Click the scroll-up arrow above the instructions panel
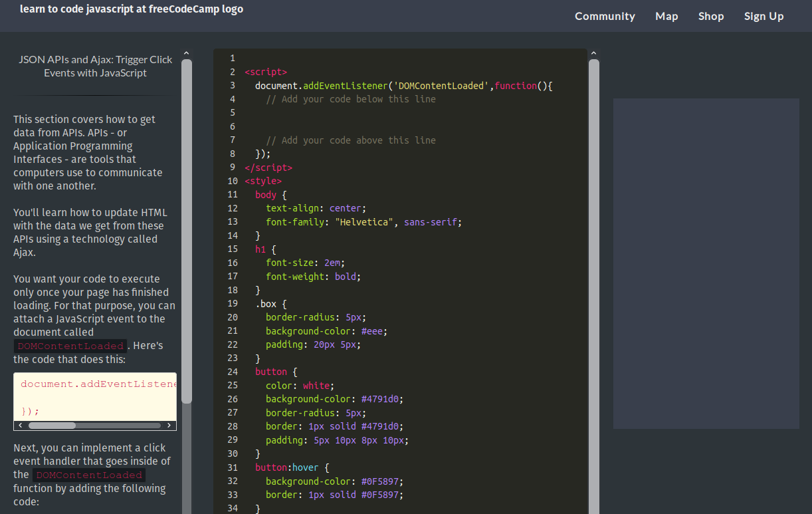 (x=186, y=53)
